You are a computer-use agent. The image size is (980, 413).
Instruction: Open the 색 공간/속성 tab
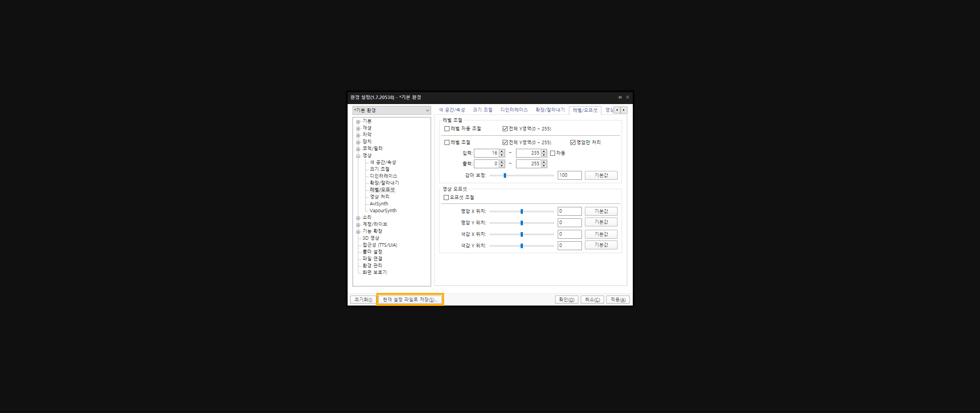tap(452, 110)
